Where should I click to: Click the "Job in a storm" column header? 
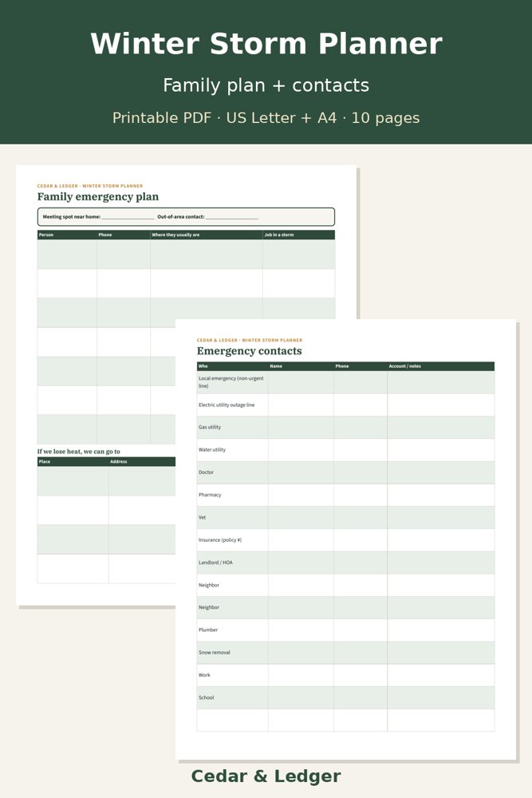278,235
